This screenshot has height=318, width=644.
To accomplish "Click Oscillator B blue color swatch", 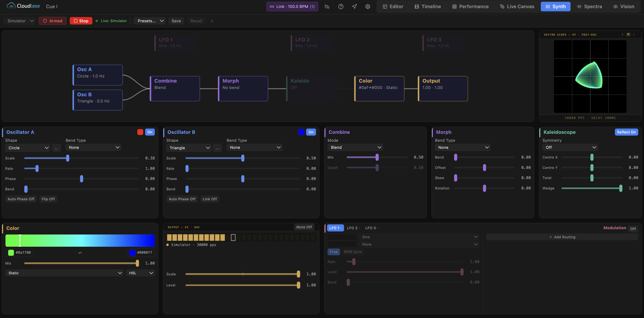I will coord(301,132).
